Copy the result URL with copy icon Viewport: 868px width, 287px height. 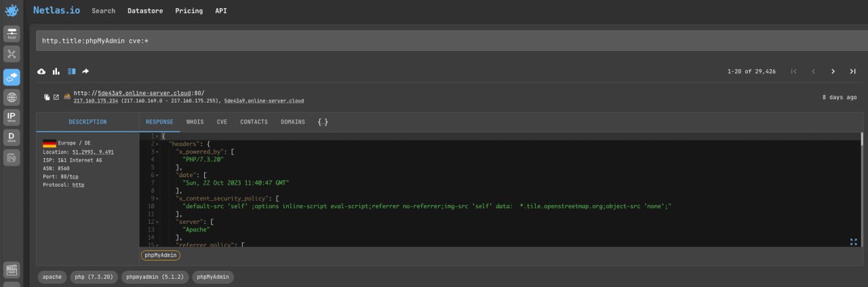tap(47, 97)
